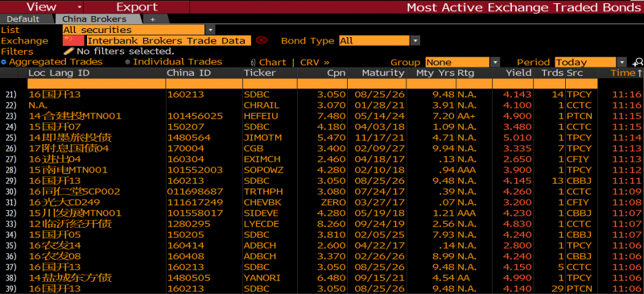Click the filter field under Yield

click(513, 84)
